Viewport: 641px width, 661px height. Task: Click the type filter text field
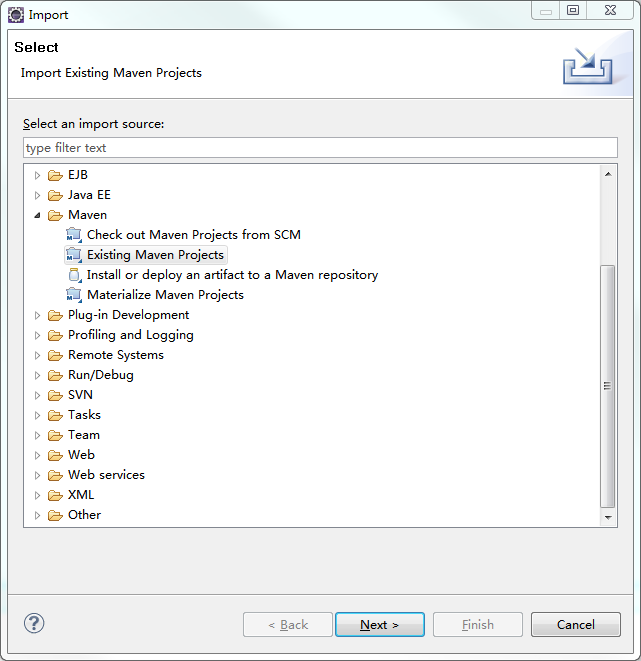point(320,148)
